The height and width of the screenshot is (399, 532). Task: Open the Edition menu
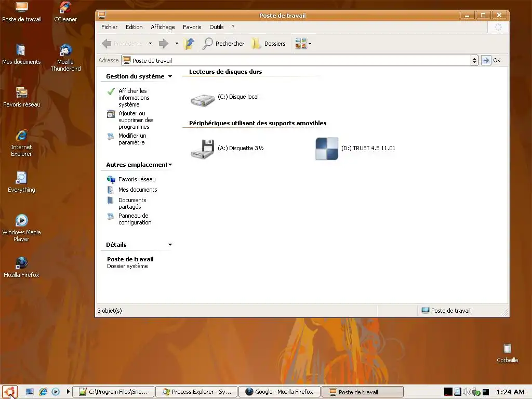coord(134,27)
